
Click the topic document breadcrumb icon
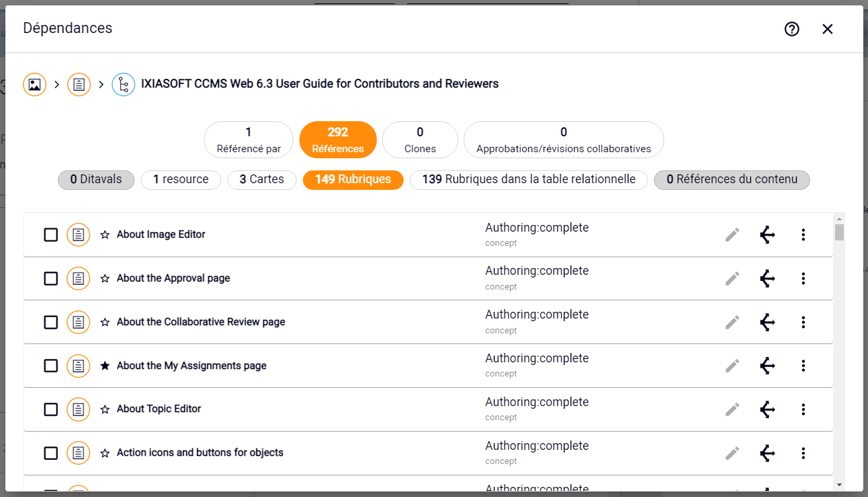point(79,84)
